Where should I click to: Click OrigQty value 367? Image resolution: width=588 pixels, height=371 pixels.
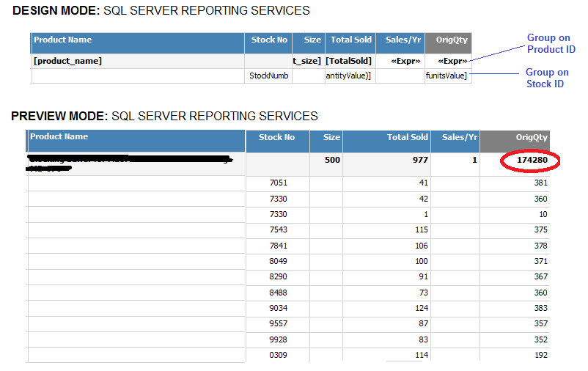click(541, 276)
